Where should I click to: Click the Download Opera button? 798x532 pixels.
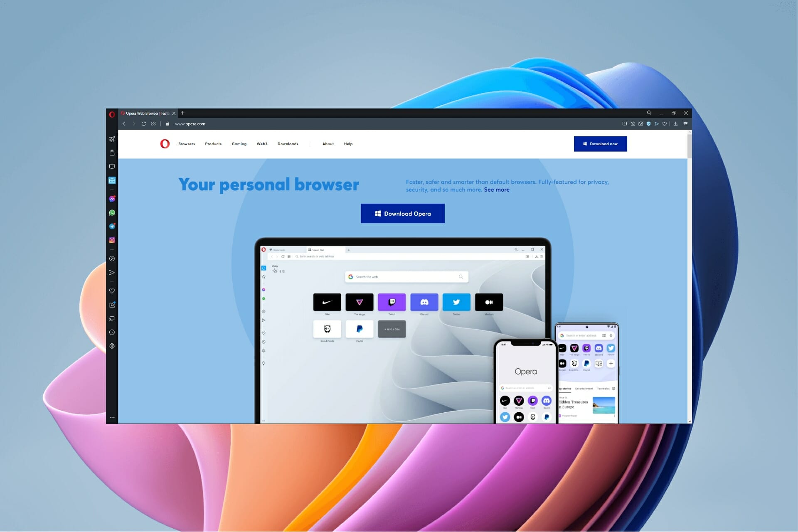[x=403, y=213]
